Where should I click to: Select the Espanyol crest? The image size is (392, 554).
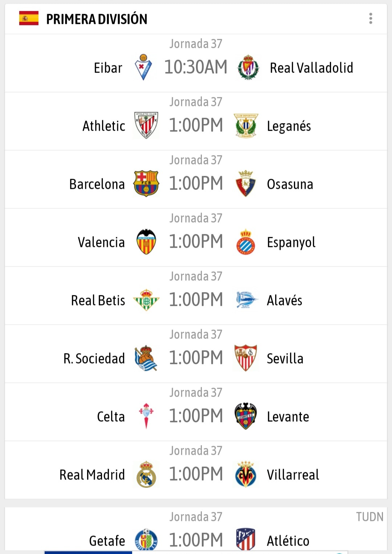click(x=246, y=242)
